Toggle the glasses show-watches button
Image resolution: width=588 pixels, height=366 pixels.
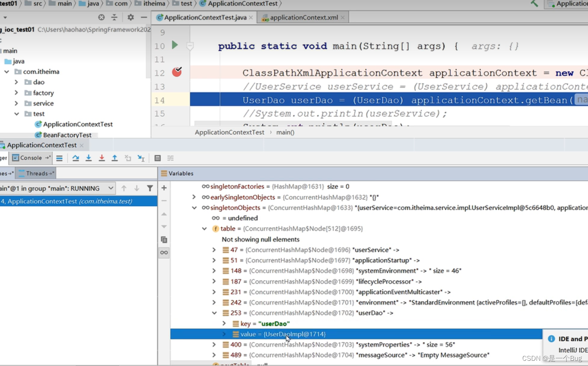(x=164, y=252)
